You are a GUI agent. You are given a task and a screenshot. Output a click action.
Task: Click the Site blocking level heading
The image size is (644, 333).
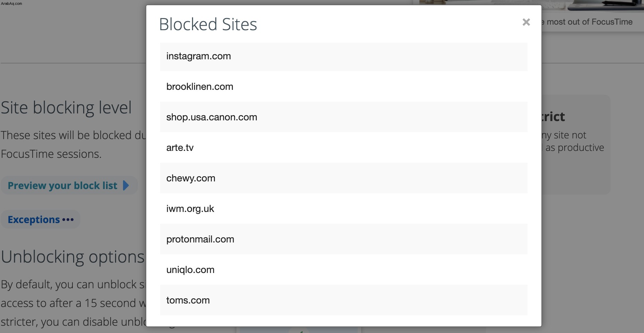[x=66, y=108]
